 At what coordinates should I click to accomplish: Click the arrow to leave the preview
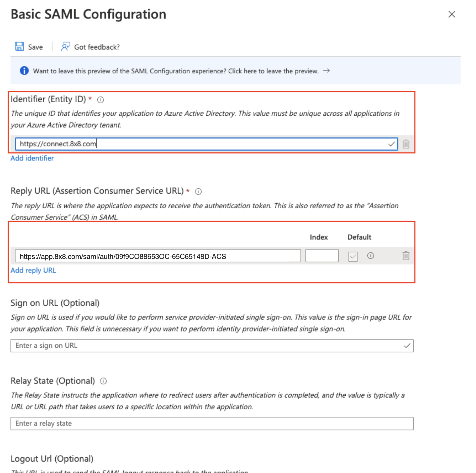coord(326,71)
